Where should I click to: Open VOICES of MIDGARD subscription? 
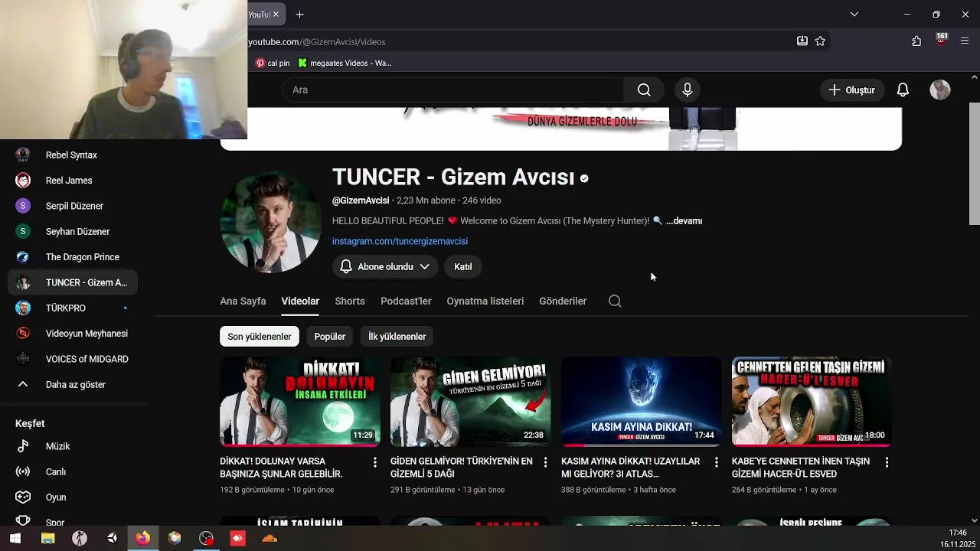point(73,359)
